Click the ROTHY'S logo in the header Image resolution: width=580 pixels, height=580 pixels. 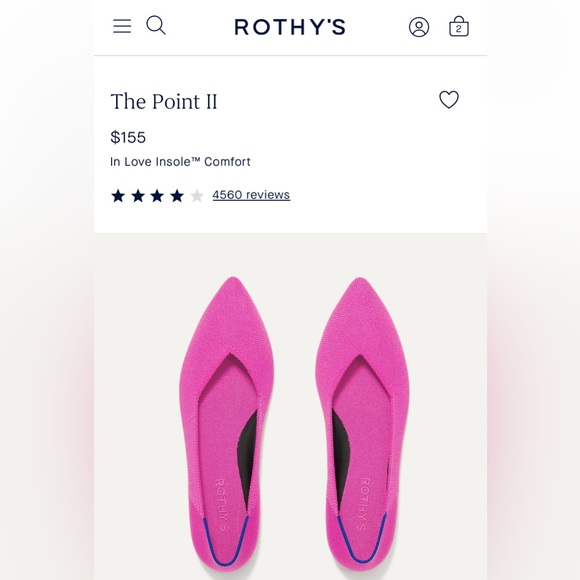tap(290, 27)
